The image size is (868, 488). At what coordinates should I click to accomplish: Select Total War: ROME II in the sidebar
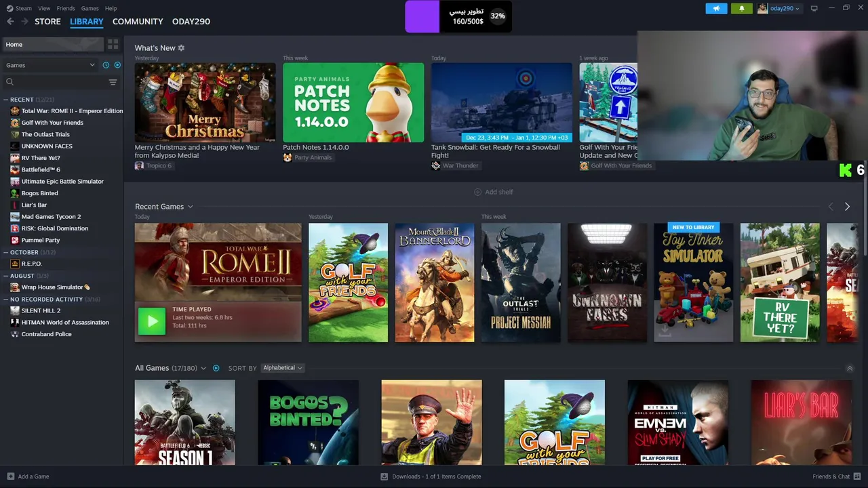[72, 111]
